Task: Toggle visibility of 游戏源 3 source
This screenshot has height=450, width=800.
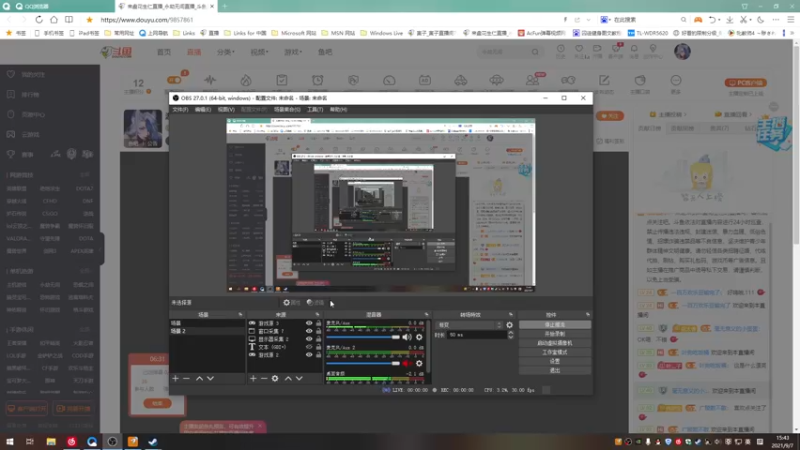Action: (309, 323)
